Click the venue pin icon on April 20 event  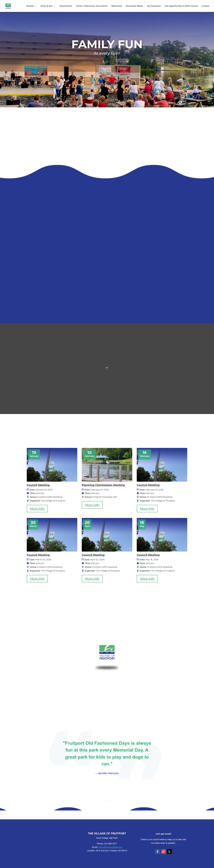point(83,567)
